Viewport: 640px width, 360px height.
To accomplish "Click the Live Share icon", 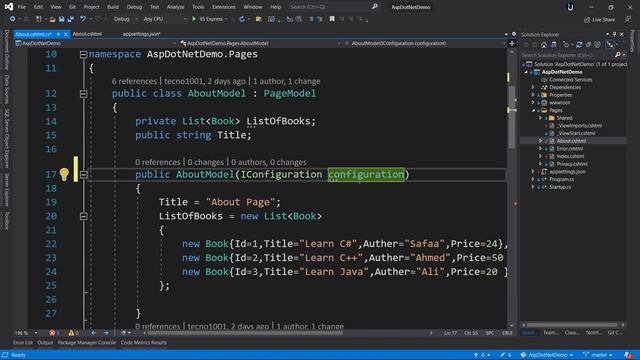I will point(587,20).
